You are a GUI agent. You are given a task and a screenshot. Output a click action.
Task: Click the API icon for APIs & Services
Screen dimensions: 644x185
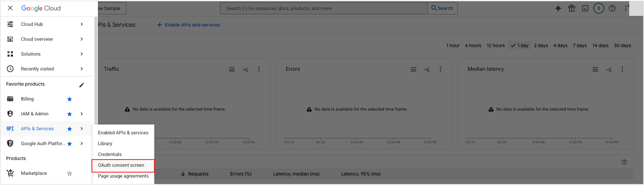[x=10, y=129]
